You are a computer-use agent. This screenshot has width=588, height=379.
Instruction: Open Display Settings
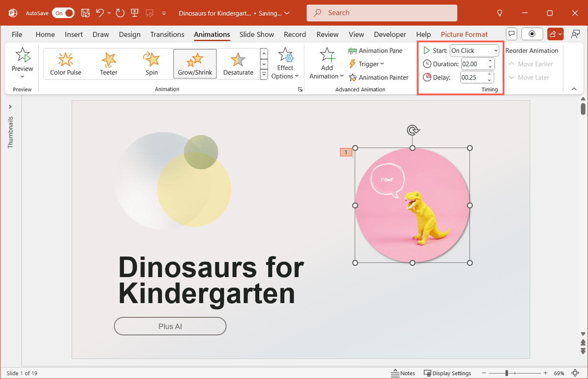coord(447,373)
